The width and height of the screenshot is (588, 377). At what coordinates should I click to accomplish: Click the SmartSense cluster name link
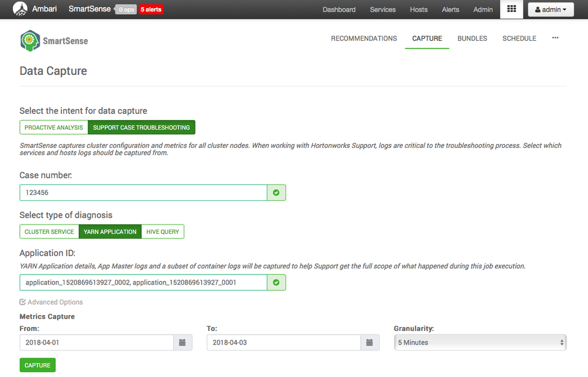(x=89, y=9)
